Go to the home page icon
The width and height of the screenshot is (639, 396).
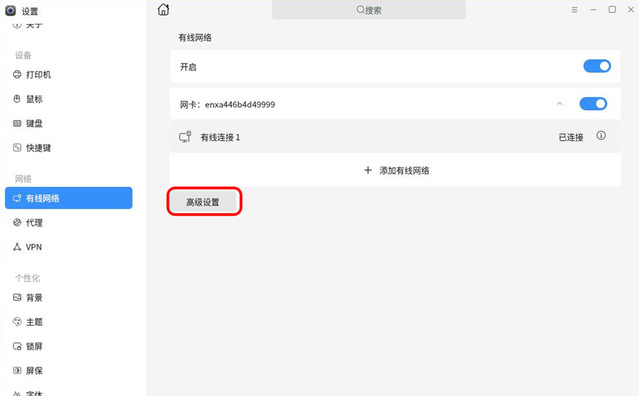pos(163,10)
